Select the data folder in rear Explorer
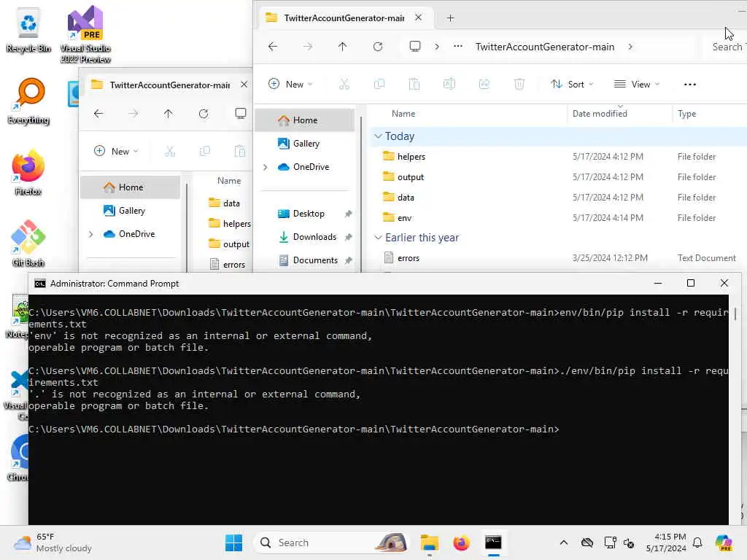Screen dimensions: 747x560 (x=231, y=203)
